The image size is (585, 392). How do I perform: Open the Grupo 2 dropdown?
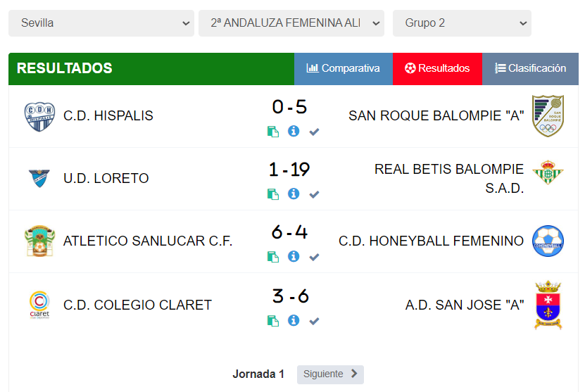462,23
